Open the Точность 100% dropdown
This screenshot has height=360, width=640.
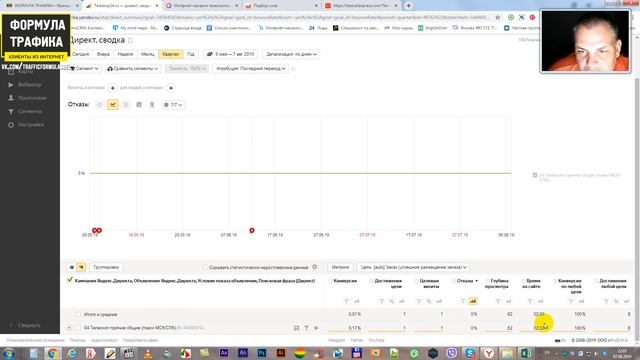(187, 69)
